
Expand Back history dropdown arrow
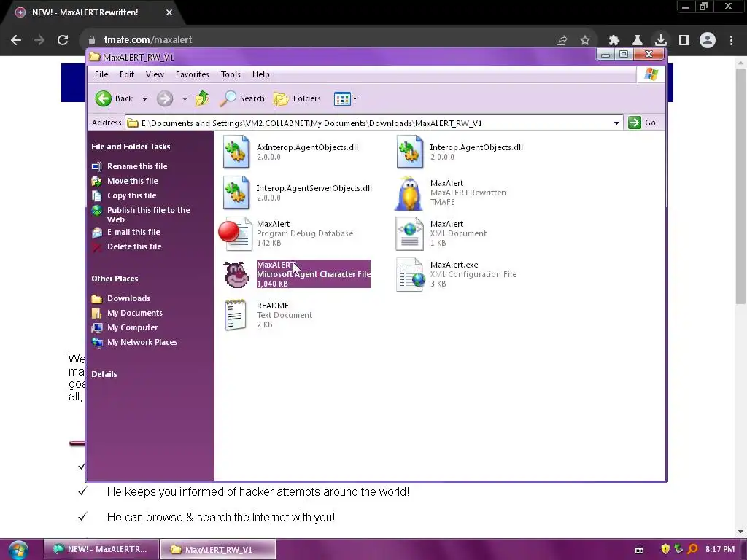pos(145,99)
